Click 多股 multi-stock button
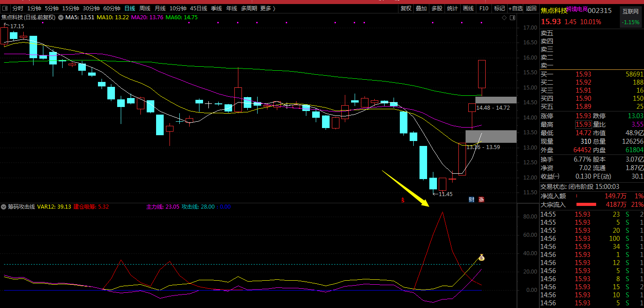The image size is (644, 308). coord(436,8)
